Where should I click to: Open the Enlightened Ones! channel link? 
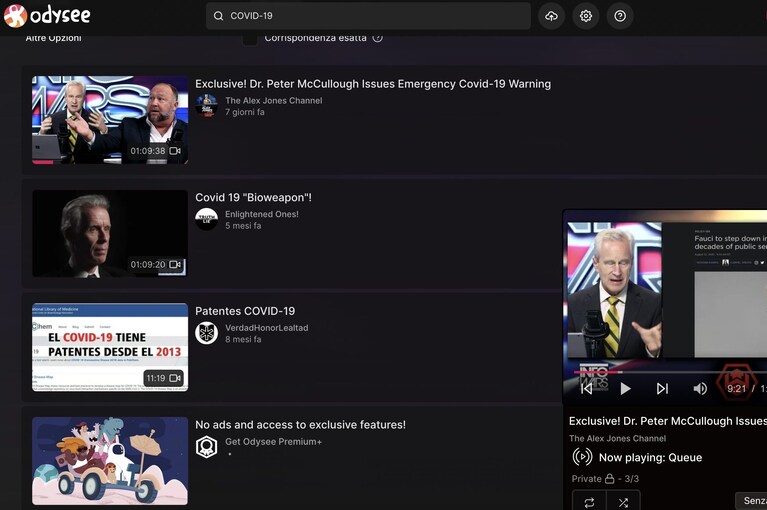(262, 214)
